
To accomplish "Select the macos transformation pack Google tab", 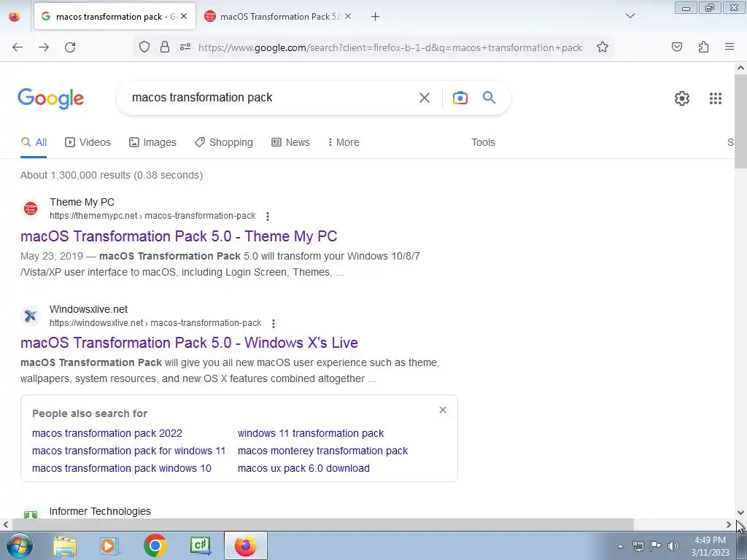I will (x=115, y=17).
